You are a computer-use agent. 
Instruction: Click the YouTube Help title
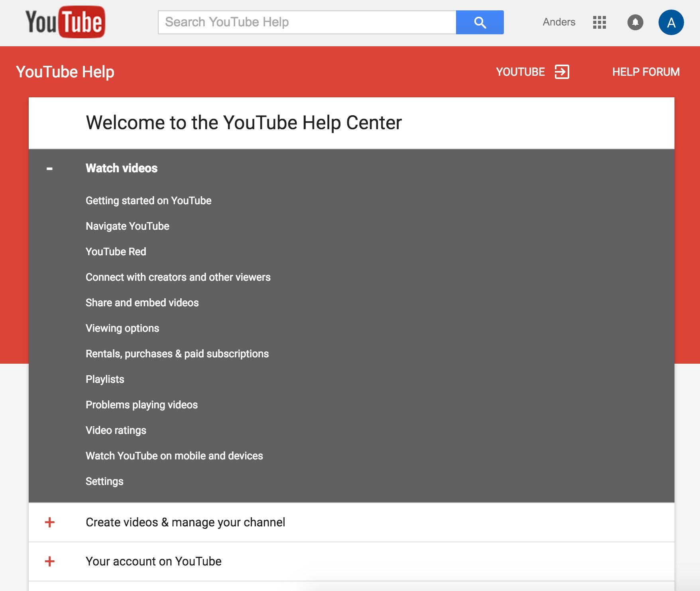coord(65,72)
